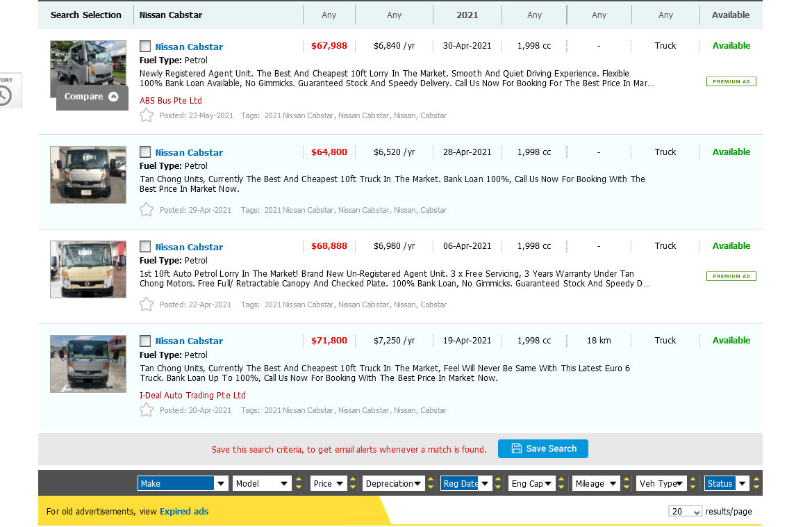Check the compare box on $71,800 Cabstar
This screenshot has height=527, width=812.
[145, 341]
